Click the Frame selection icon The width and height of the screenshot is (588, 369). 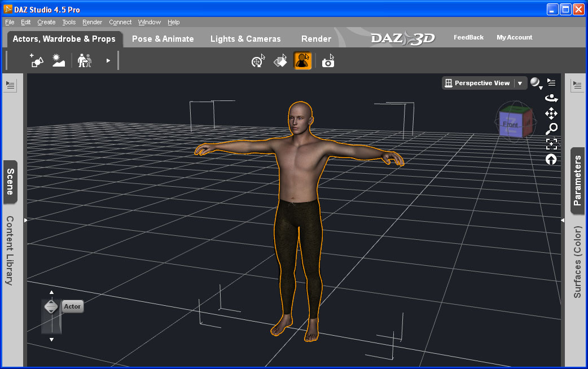pyautogui.click(x=551, y=144)
